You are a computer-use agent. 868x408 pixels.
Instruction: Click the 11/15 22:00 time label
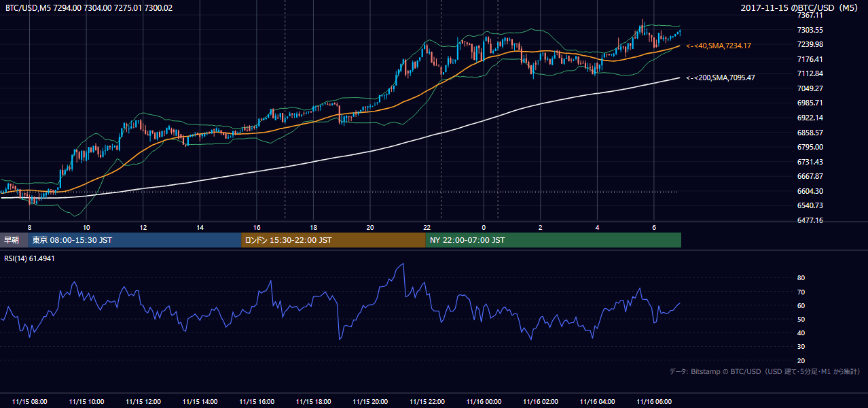(x=427, y=402)
